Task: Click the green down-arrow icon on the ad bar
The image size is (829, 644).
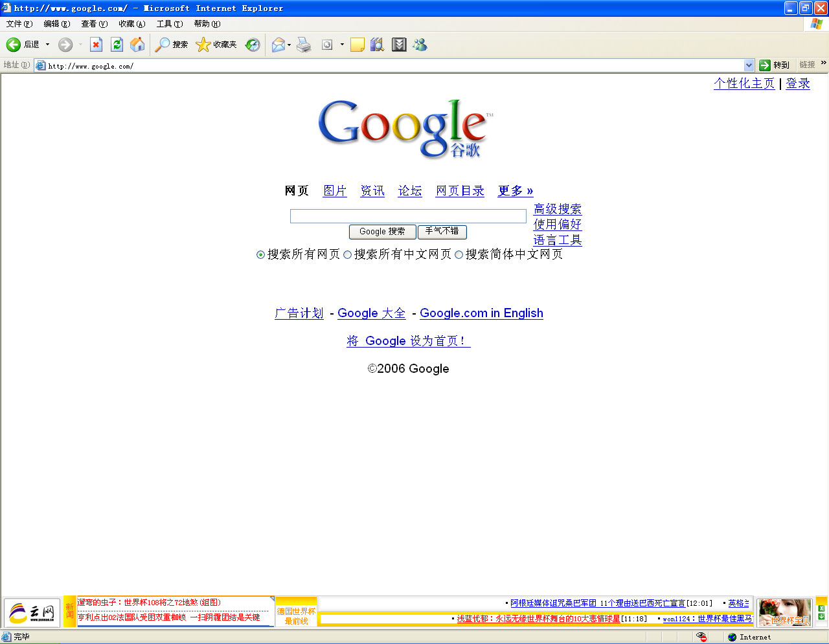Action: coord(821,616)
